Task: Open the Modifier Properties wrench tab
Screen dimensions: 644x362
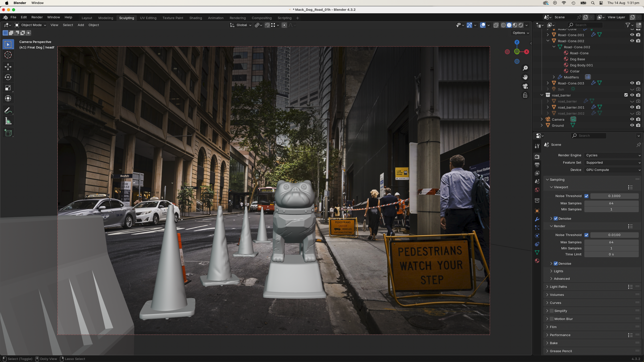Action: pos(537,219)
